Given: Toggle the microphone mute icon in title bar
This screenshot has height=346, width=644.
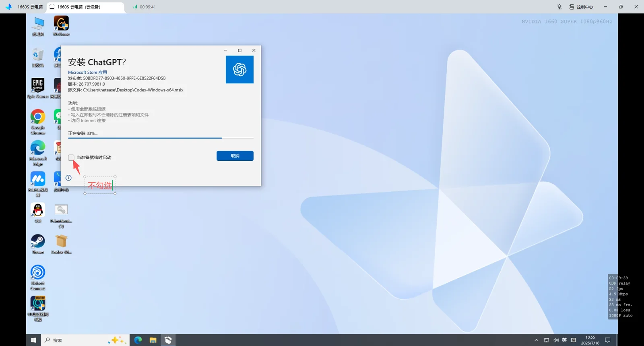Looking at the screenshot, I should pos(559,7).
